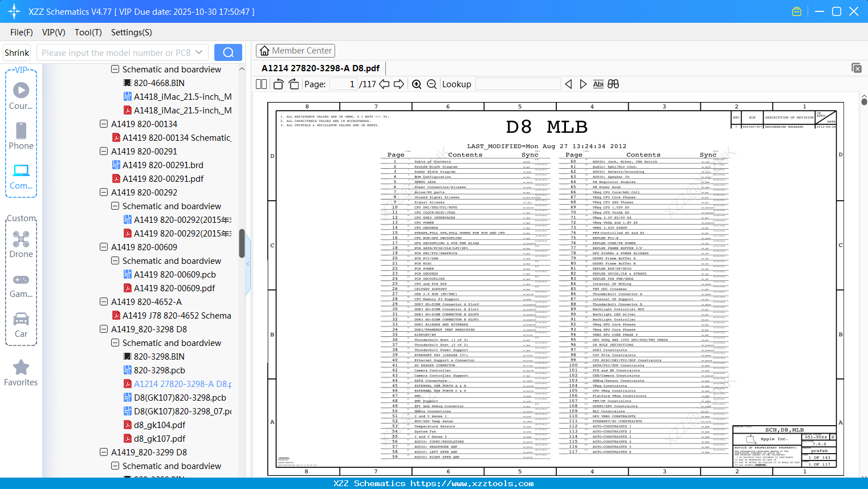Open the first A1418_iMac_21.5-inch boardview file
Screen dimensions: 868x489
(178, 97)
